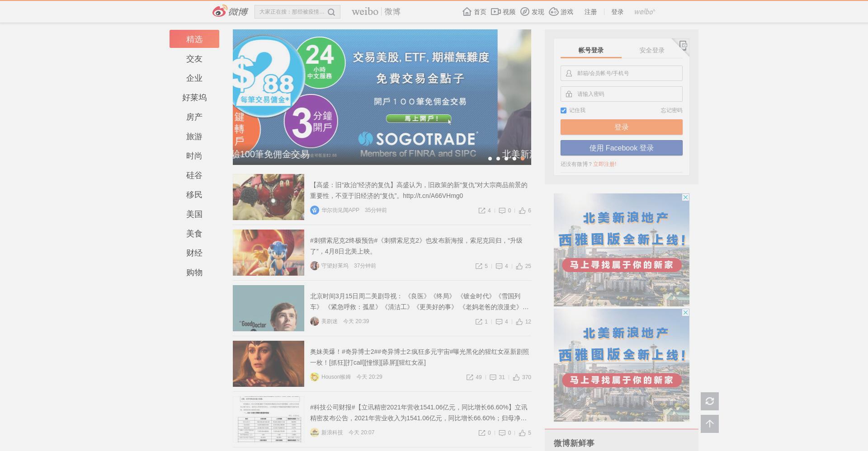
Task: Open 美剧迷 author name
Action: (330, 321)
